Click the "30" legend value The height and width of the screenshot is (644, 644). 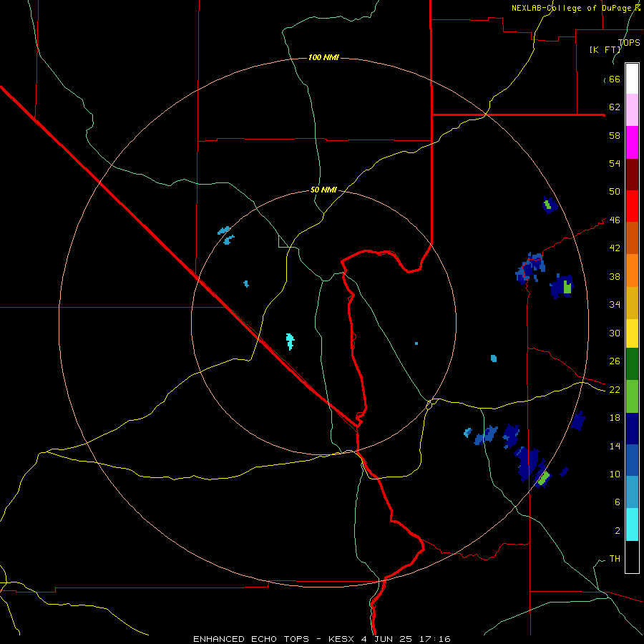click(x=615, y=333)
